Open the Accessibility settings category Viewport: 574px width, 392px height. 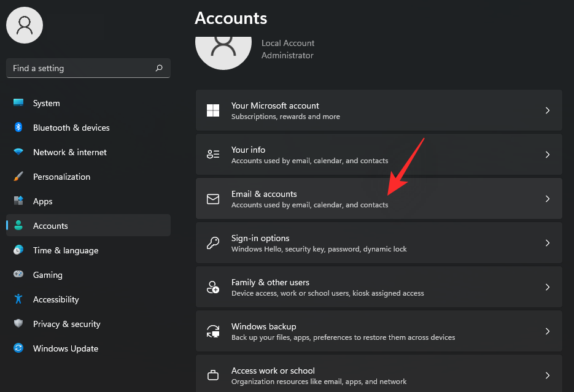tap(56, 299)
